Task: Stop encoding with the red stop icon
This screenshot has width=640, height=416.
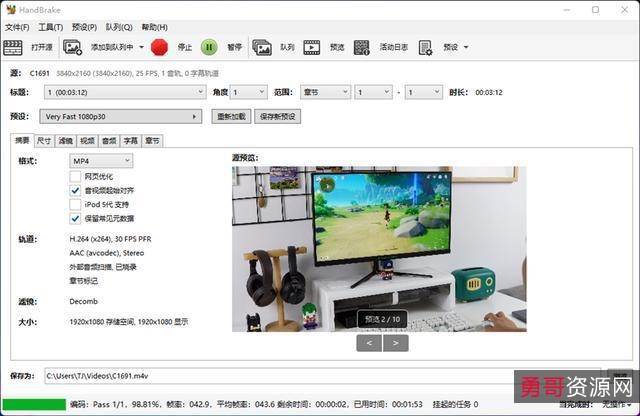Action: pos(159,47)
